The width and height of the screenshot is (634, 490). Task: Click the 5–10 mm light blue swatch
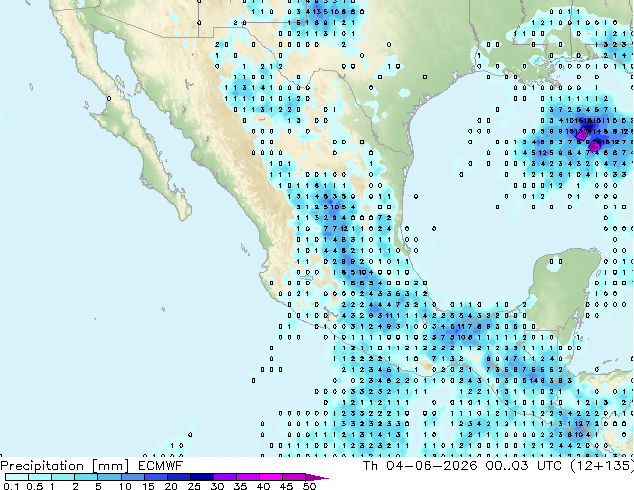coord(109,477)
